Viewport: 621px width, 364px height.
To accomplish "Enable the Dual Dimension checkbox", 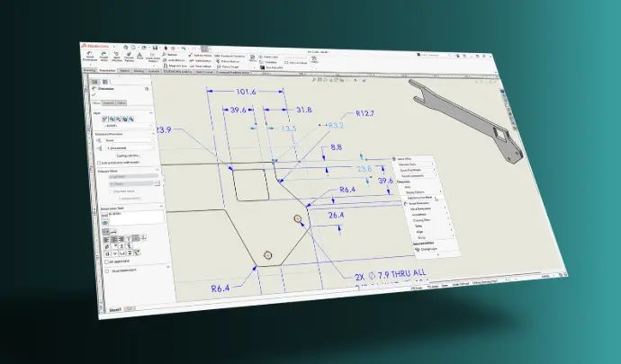I will (107, 271).
